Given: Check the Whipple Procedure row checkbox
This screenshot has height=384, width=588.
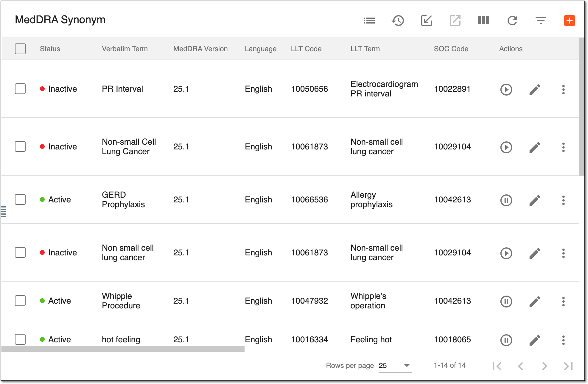Looking at the screenshot, I should coord(20,301).
